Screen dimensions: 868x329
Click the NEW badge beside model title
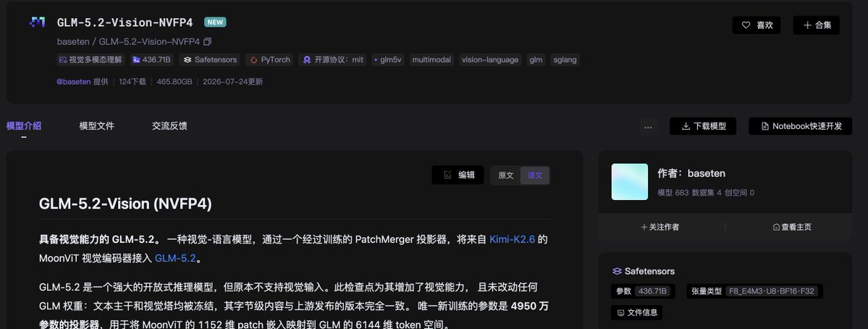[x=215, y=22]
